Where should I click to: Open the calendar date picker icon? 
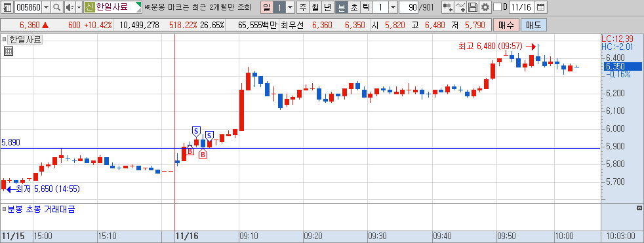pos(541,7)
